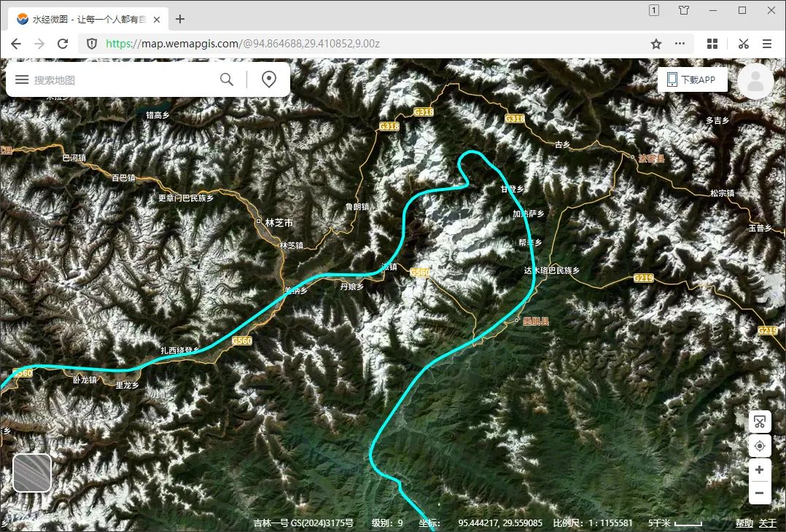Select the 水经微图 browser tab

(88, 20)
